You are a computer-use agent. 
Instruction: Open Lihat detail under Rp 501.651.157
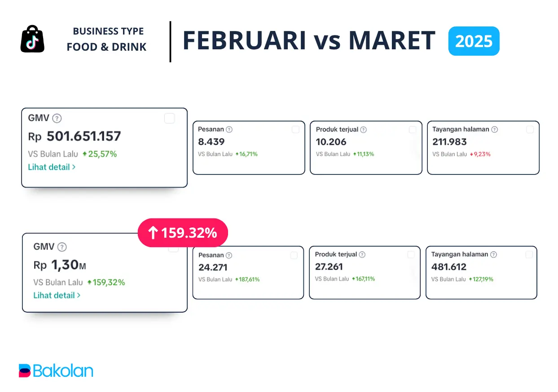pos(51,167)
